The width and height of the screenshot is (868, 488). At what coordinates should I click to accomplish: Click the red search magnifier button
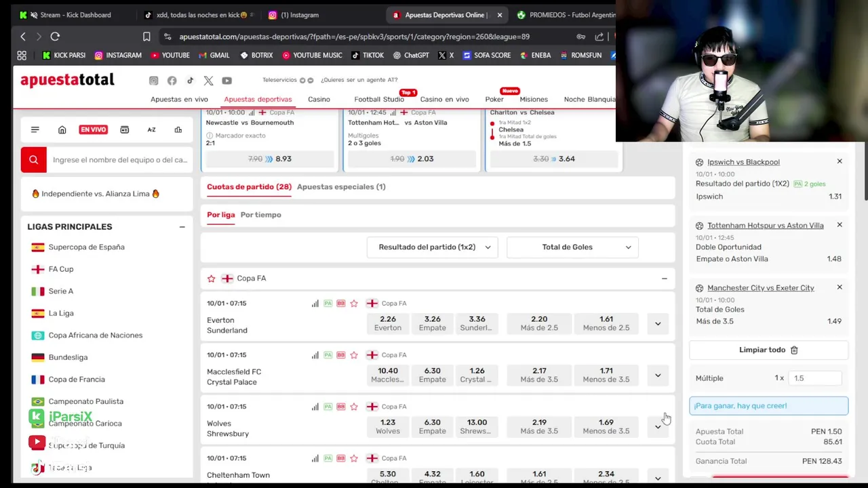click(33, 160)
